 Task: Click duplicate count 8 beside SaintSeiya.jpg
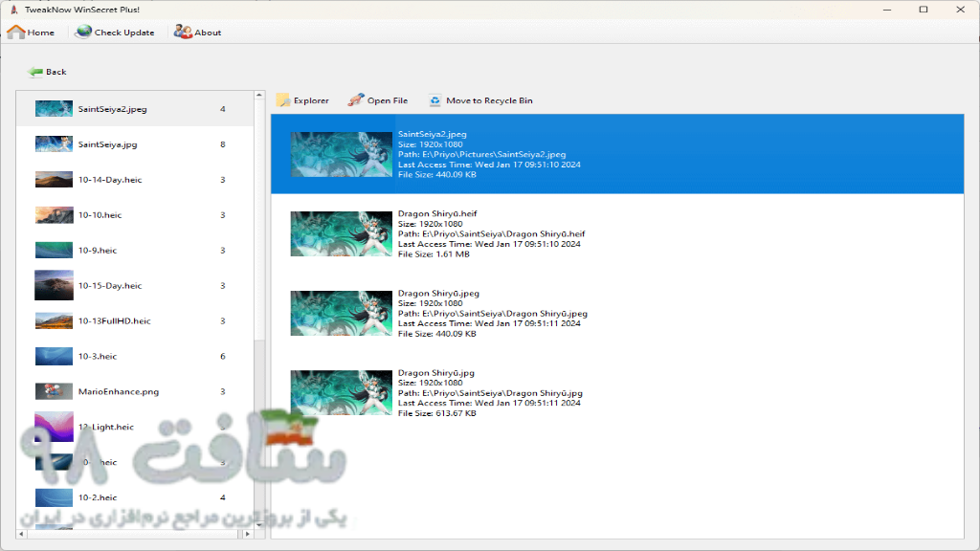click(x=222, y=144)
